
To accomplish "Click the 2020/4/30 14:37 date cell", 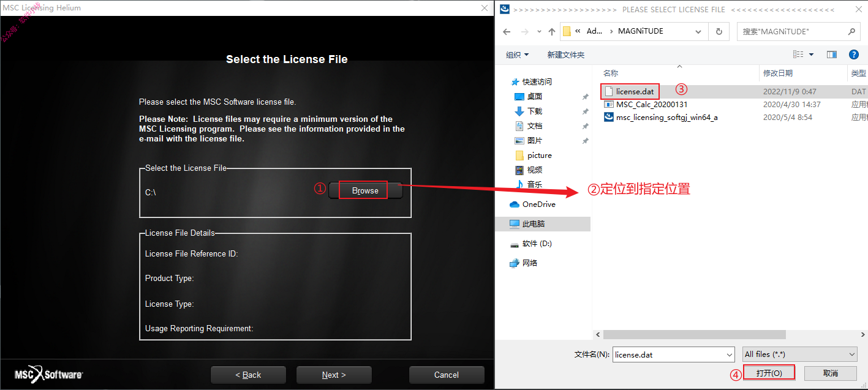I will tap(791, 105).
